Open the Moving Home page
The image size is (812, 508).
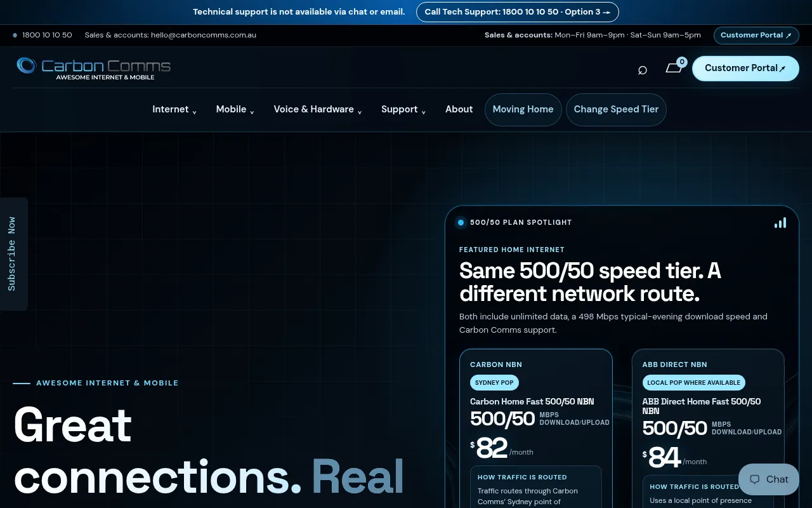click(523, 109)
